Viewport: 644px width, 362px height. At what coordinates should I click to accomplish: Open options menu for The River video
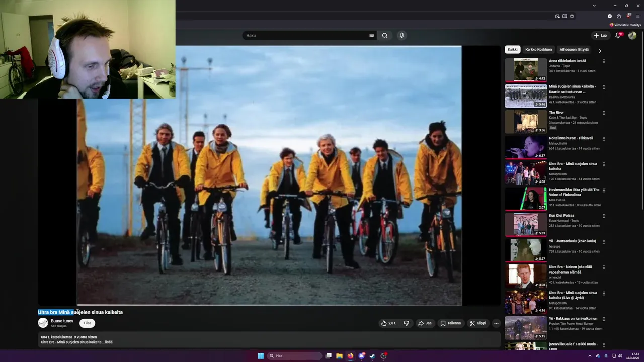604,113
